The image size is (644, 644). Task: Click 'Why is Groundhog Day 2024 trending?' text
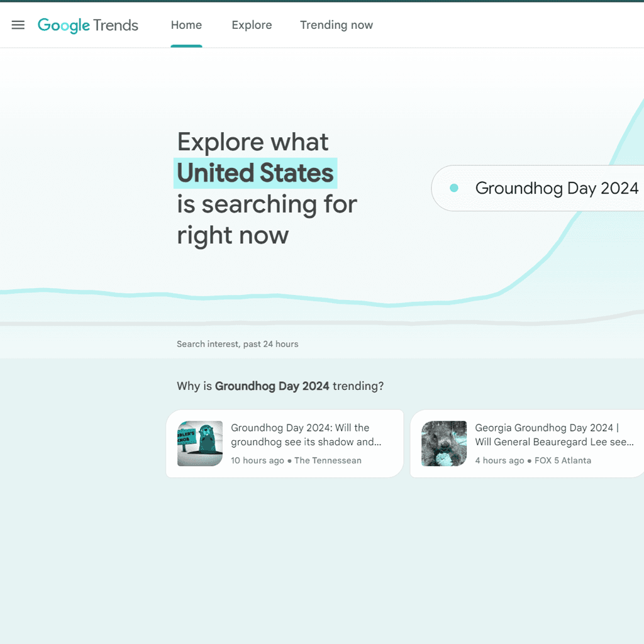click(x=280, y=386)
